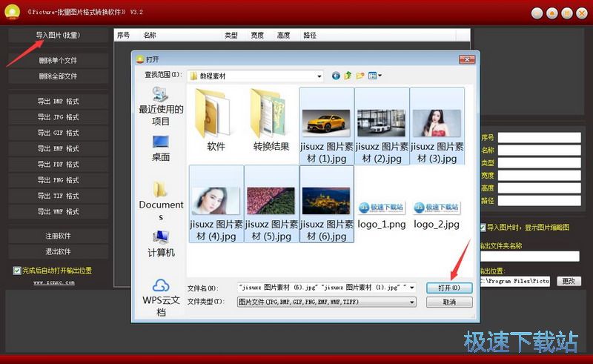Visit www.zcnxc.com link
This screenshot has width=593, height=364.
point(53,282)
